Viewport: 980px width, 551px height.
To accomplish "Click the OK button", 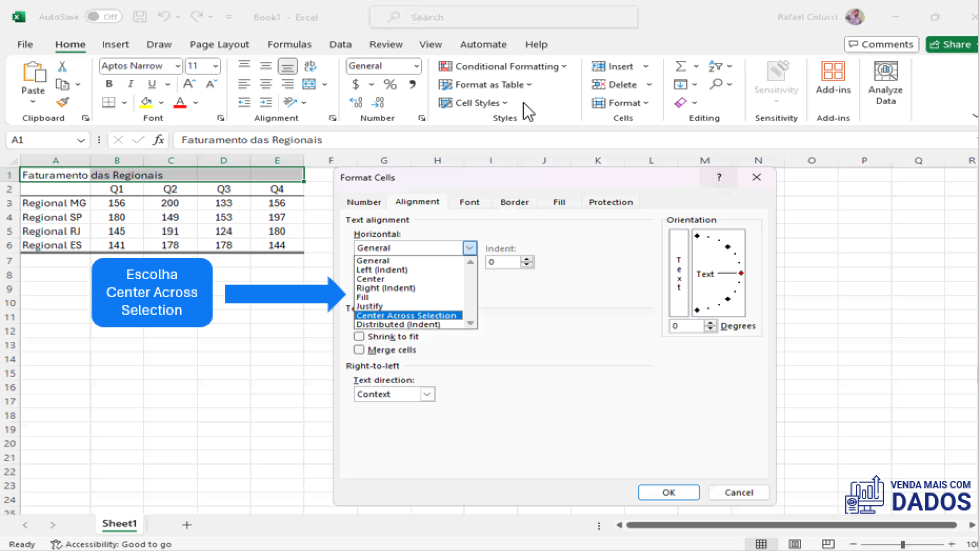I will (x=668, y=492).
